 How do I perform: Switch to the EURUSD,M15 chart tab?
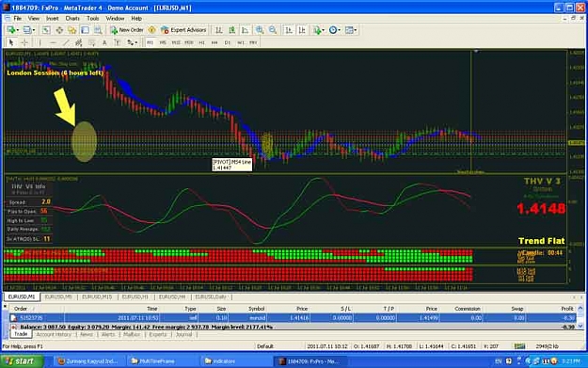click(97, 296)
